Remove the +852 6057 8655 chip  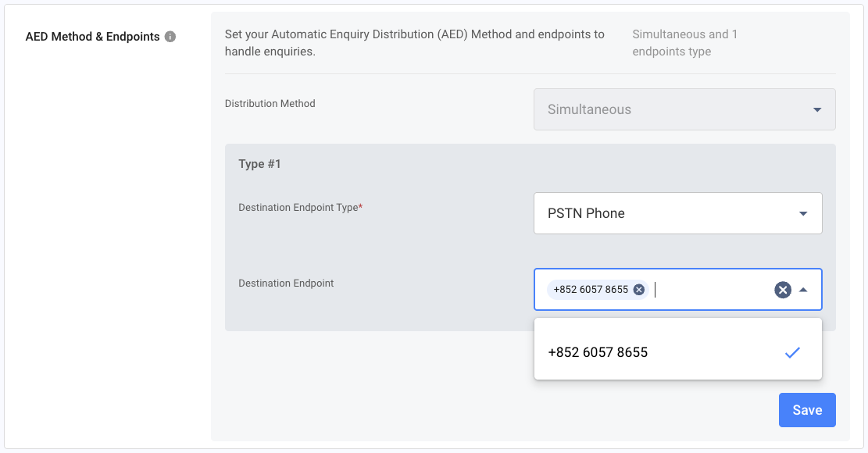(639, 290)
